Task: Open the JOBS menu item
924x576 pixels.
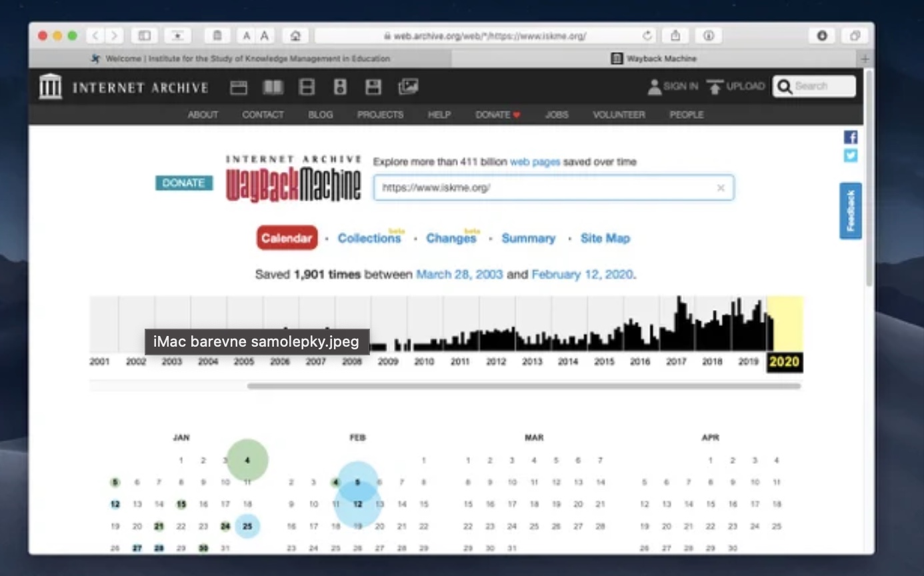Action: point(557,115)
